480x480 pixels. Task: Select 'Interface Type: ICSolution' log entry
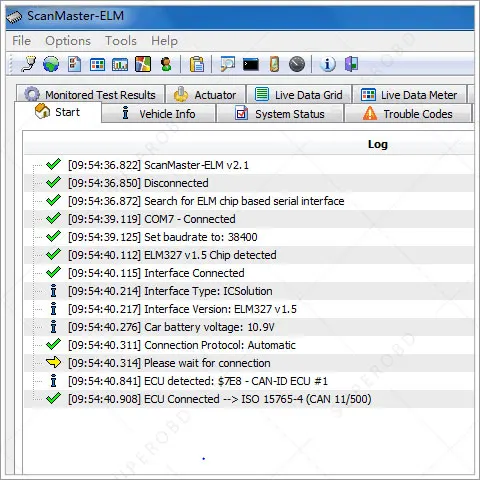click(x=249, y=291)
